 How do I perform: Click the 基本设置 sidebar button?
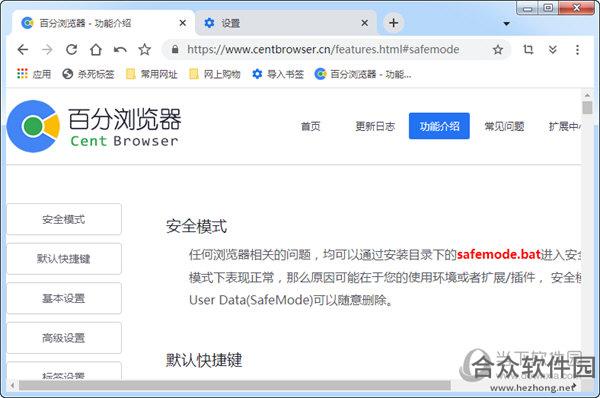point(64,298)
